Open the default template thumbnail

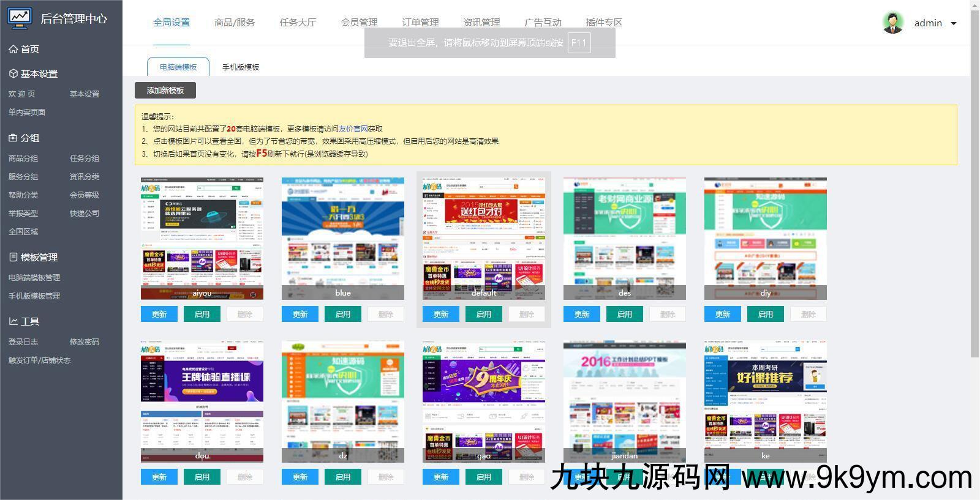coord(484,239)
